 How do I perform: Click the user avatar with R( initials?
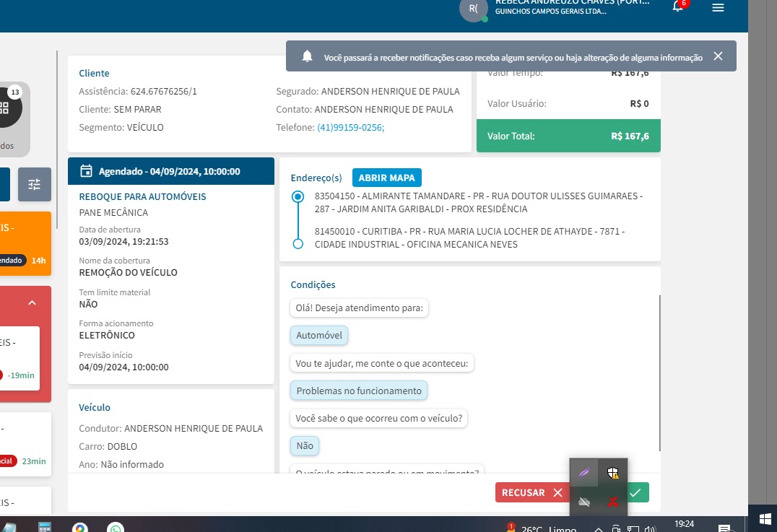474,9
